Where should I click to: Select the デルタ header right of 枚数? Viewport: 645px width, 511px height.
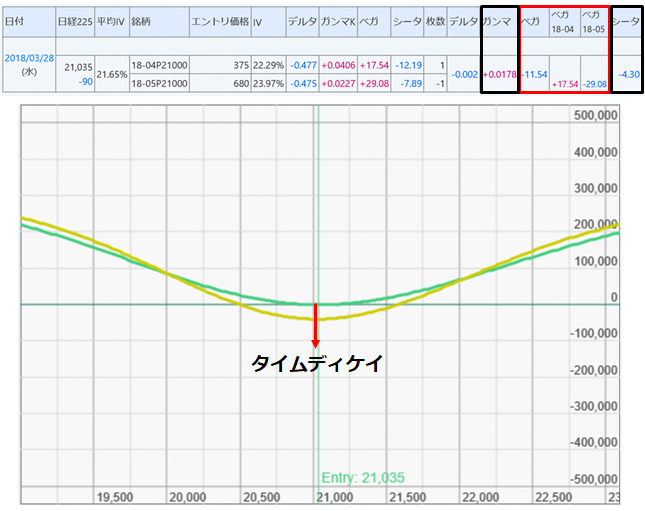[464, 21]
